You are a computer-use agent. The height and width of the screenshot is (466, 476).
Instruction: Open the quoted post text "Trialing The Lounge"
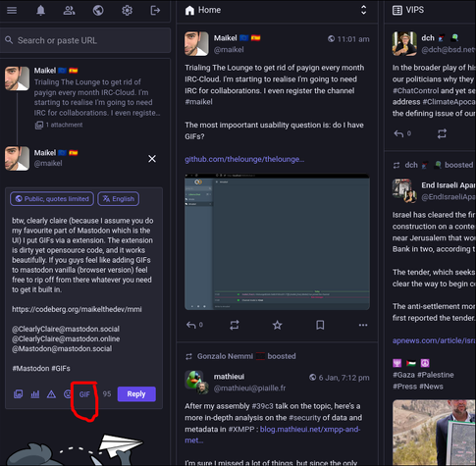point(97,97)
